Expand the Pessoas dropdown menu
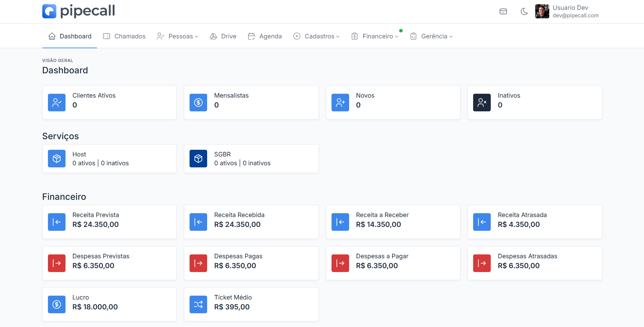644x327 pixels. (x=178, y=36)
